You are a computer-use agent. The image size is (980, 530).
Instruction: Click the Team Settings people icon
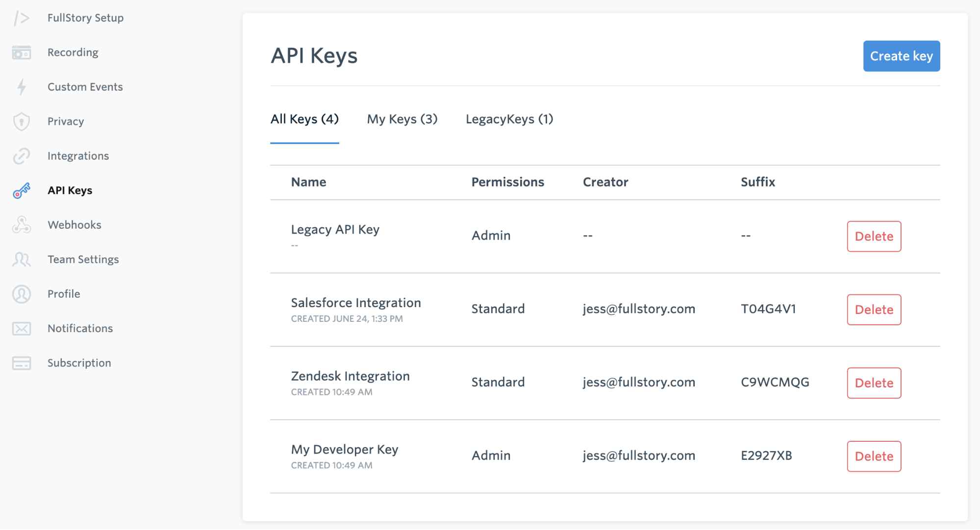click(22, 260)
